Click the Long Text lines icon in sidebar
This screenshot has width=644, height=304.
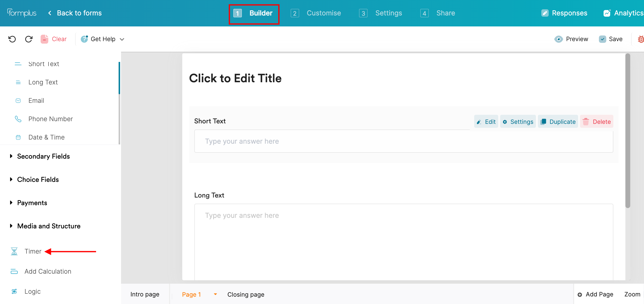tap(18, 82)
